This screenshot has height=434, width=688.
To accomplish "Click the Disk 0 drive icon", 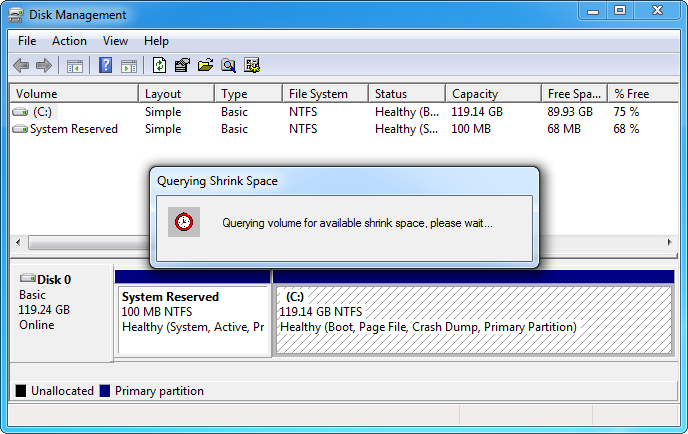I will pos(28,278).
